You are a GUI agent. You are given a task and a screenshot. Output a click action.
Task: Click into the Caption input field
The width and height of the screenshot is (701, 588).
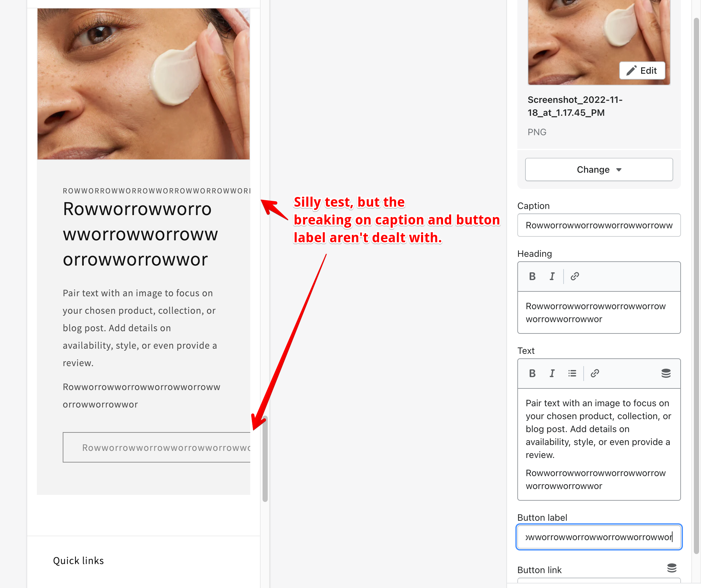point(599,225)
